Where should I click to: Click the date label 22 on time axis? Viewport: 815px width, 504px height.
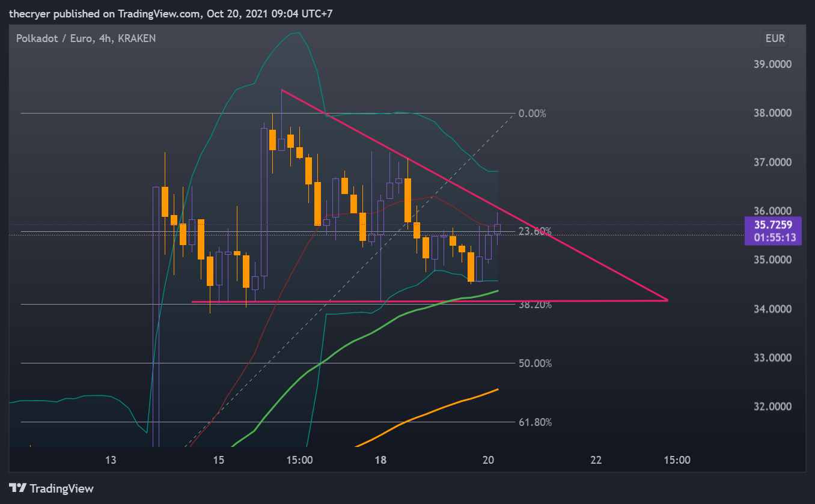pyautogui.click(x=596, y=461)
